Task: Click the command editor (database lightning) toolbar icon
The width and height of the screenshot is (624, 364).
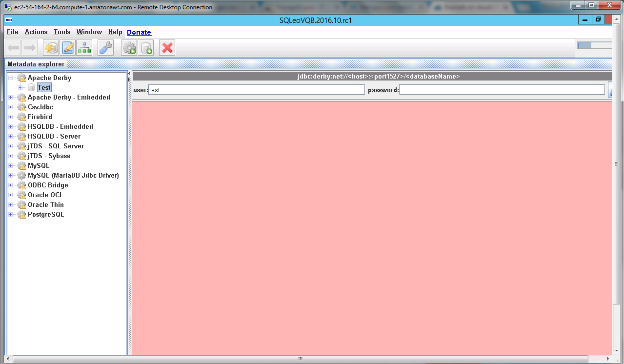Action: 51,48
